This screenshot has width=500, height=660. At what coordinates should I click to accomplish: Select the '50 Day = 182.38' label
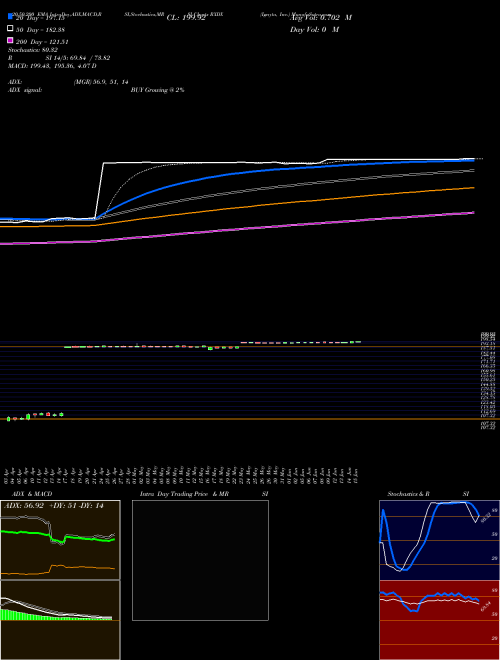[41, 30]
